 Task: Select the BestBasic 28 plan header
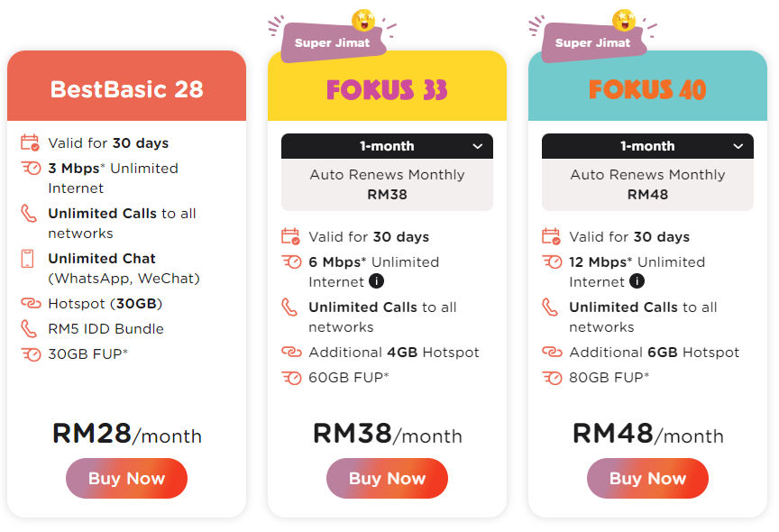(x=126, y=89)
